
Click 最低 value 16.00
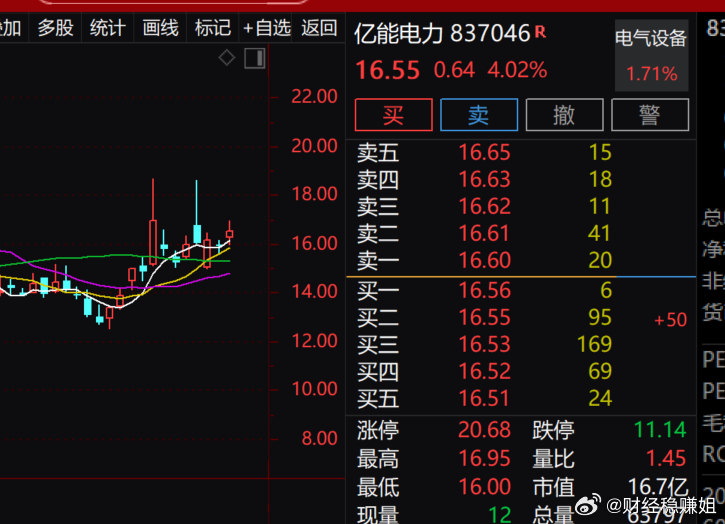pos(485,487)
